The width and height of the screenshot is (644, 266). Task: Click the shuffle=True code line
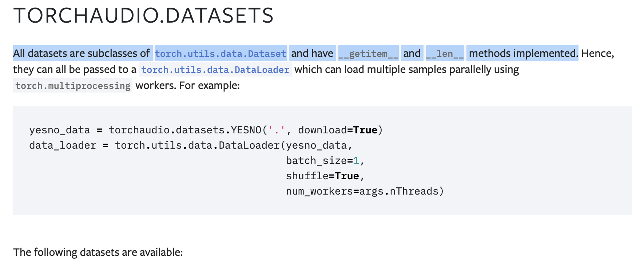325,176
